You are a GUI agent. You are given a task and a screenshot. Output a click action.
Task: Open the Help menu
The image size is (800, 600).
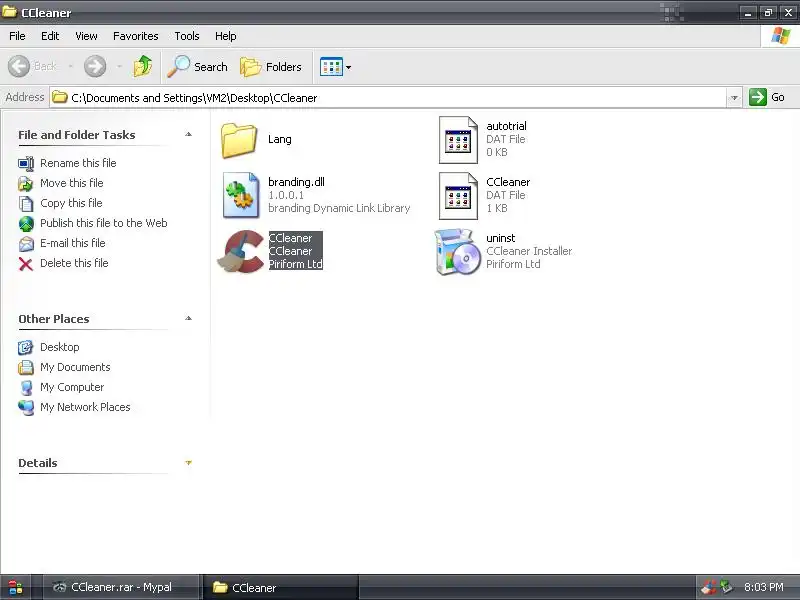pos(226,36)
